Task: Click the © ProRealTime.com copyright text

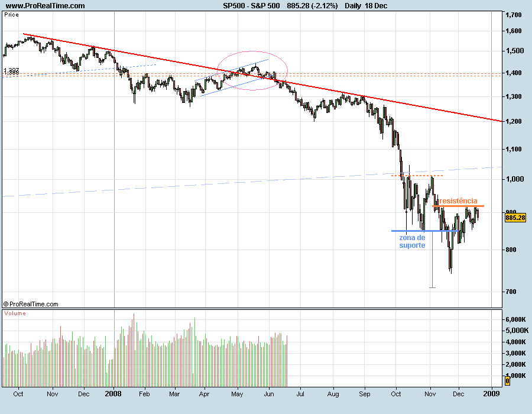Action: (31, 304)
